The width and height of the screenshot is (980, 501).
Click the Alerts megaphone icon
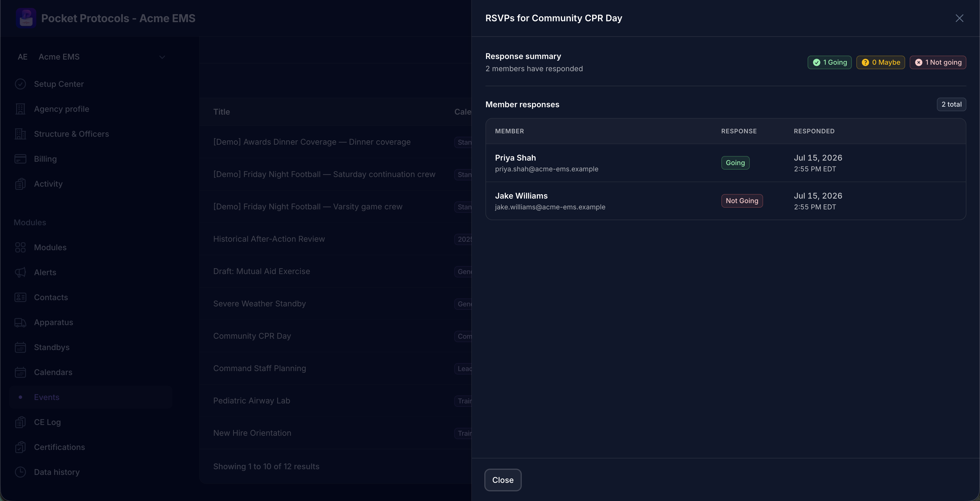[20, 272]
